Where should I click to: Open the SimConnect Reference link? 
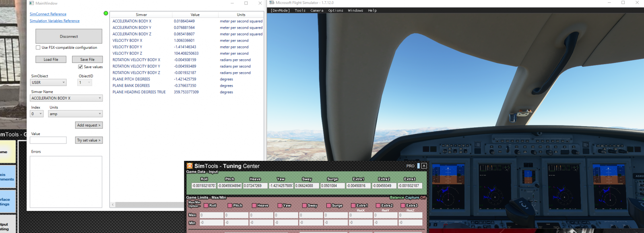pos(48,14)
